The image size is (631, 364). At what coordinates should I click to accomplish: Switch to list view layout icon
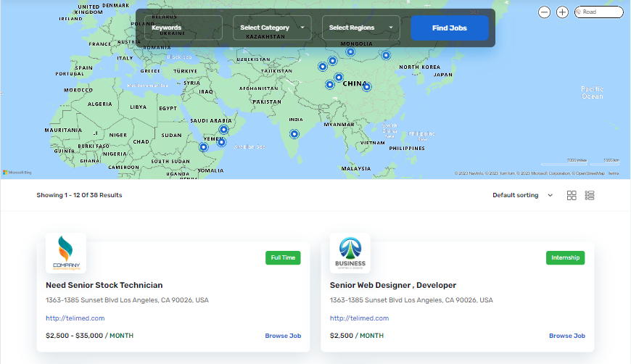tap(590, 196)
